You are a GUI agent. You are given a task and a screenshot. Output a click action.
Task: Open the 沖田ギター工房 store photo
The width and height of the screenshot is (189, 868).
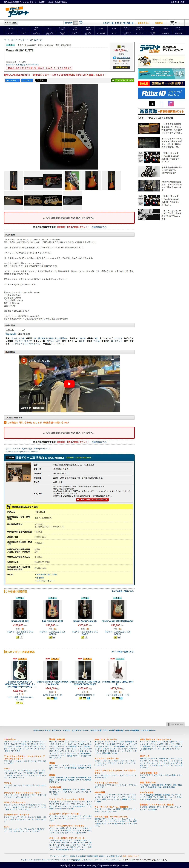[x=18, y=472]
